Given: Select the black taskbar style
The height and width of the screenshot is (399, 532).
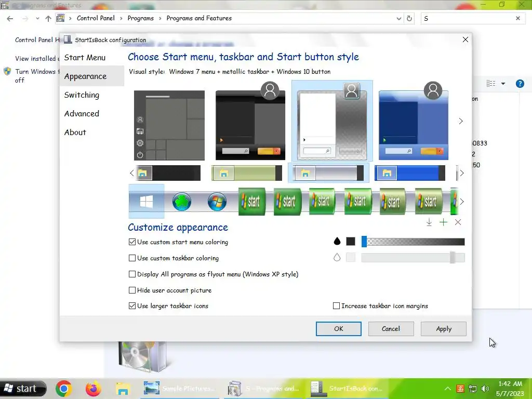Looking at the screenshot, I should click(168, 173).
